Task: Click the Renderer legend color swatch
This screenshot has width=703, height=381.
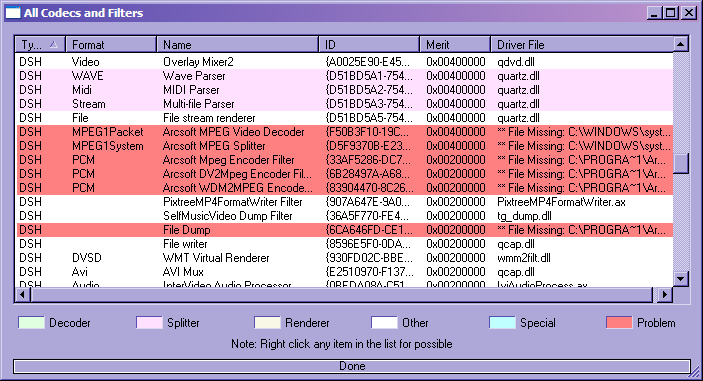Action: point(267,323)
